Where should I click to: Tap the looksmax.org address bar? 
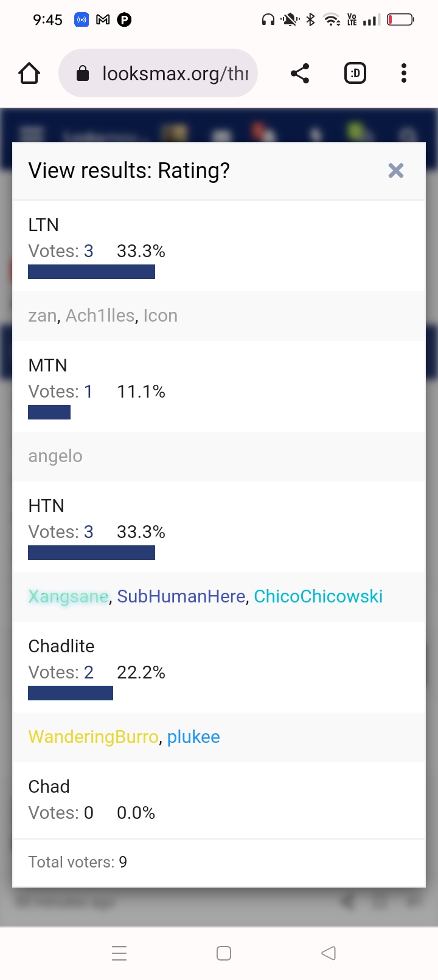point(158,74)
